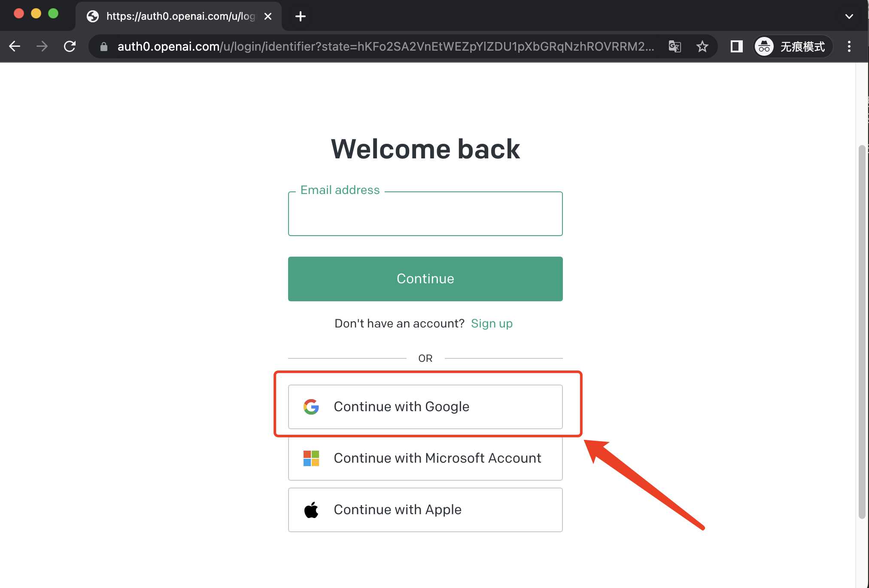Image resolution: width=869 pixels, height=588 pixels.
Task: Focus the Email address field
Action: 425,214
